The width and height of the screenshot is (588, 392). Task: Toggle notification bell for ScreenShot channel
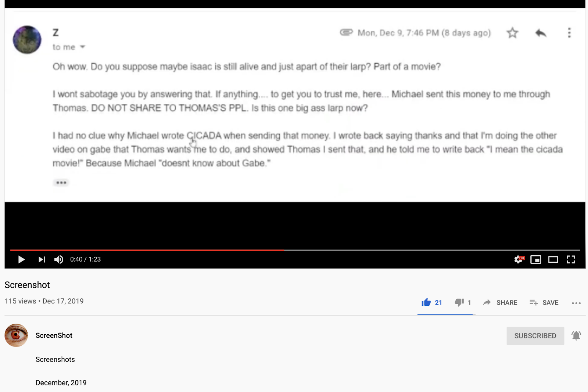pyautogui.click(x=576, y=335)
